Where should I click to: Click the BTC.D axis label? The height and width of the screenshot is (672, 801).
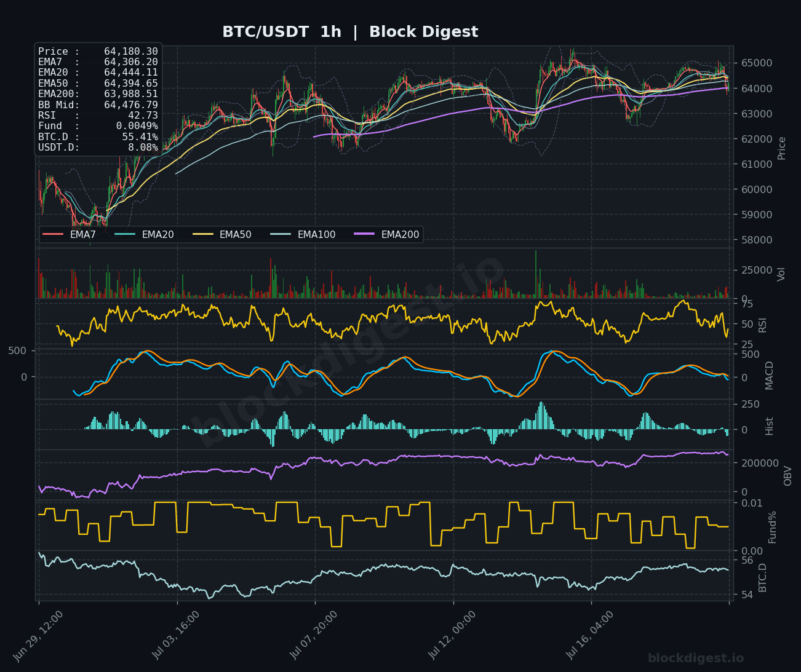tap(763, 577)
